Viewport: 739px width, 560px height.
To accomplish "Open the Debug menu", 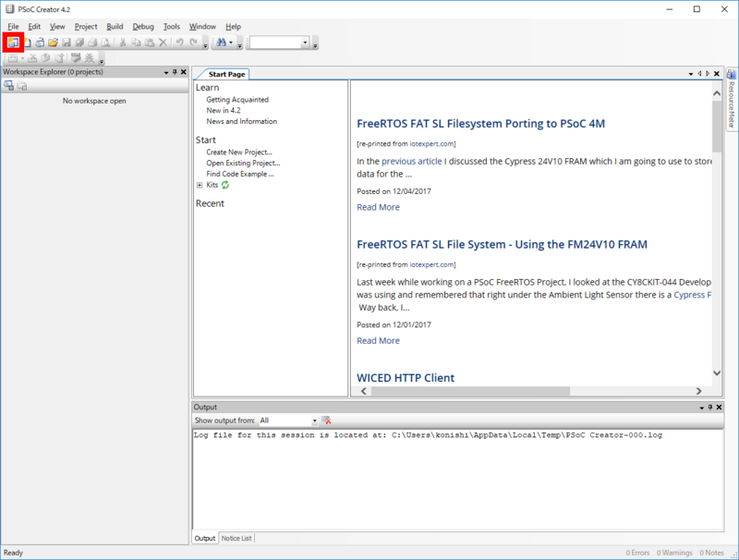I will [x=143, y=27].
